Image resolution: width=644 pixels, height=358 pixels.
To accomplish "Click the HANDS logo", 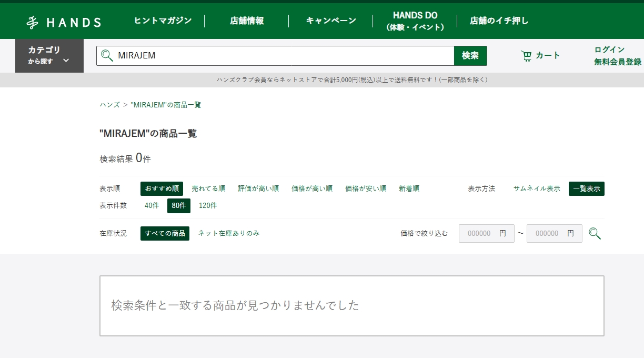I will click(x=64, y=22).
